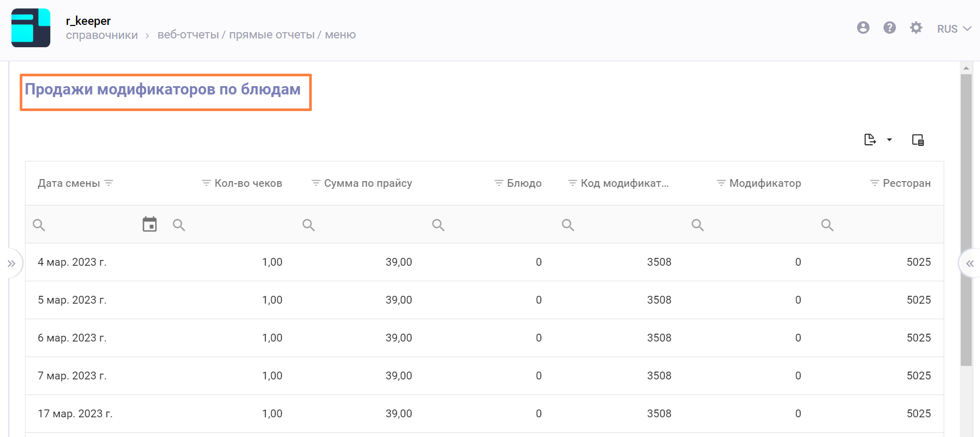Open the help question mark icon
This screenshot has height=437, width=980.
coord(889,28)
